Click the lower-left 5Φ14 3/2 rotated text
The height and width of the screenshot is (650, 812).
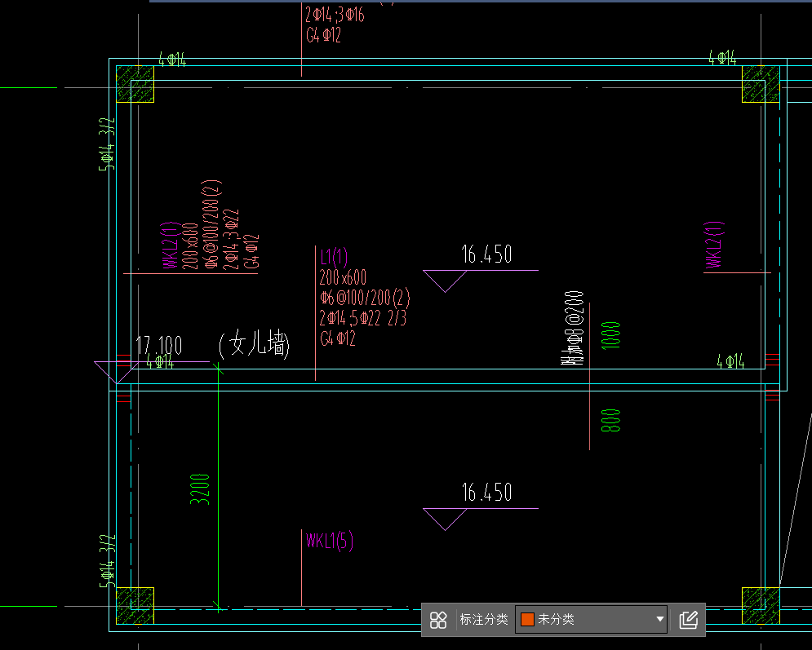[x=107, y=561]
